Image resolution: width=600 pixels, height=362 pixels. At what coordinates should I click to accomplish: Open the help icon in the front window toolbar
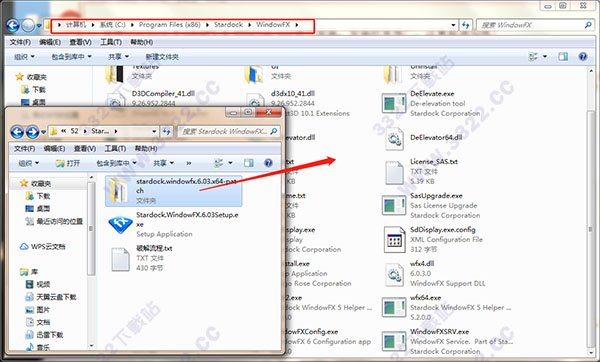(x=269, y=163)
